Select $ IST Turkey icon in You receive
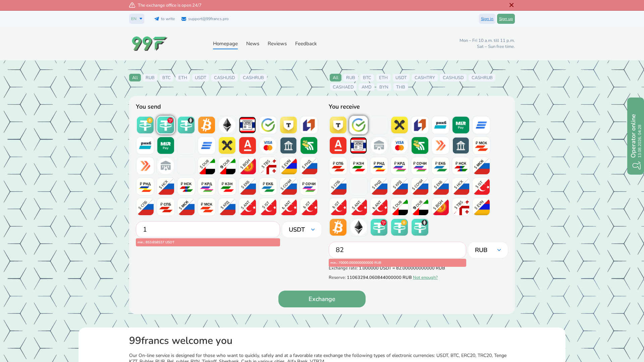This screenshot has height=362, width=644. click(x=481, y=186)
